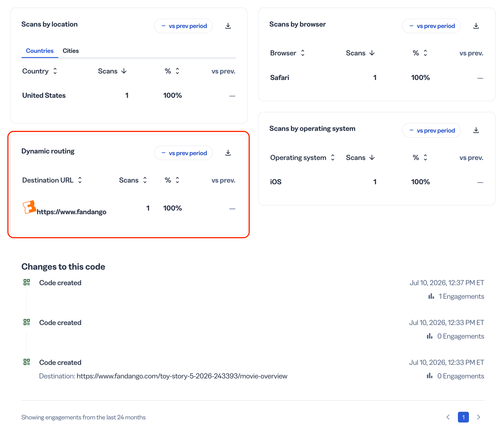
Task: Switch to the Cities tab
Action: [x=71, y=51]
